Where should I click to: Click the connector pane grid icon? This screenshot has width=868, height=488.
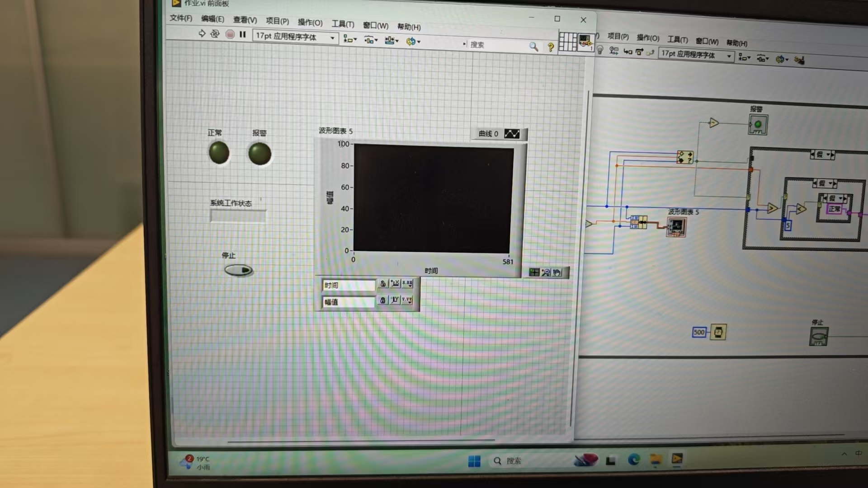[568, 42]
